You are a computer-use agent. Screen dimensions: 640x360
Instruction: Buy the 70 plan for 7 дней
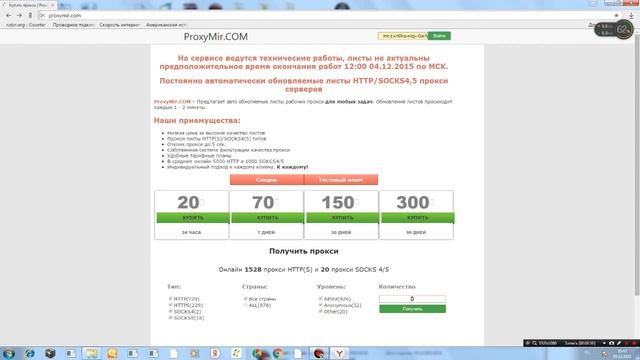(267, 218)
